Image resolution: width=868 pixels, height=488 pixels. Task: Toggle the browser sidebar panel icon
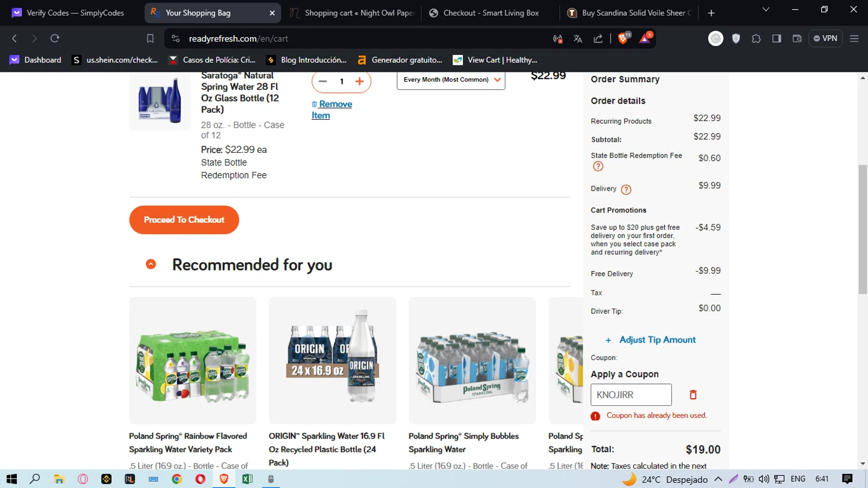click(777, 39)
